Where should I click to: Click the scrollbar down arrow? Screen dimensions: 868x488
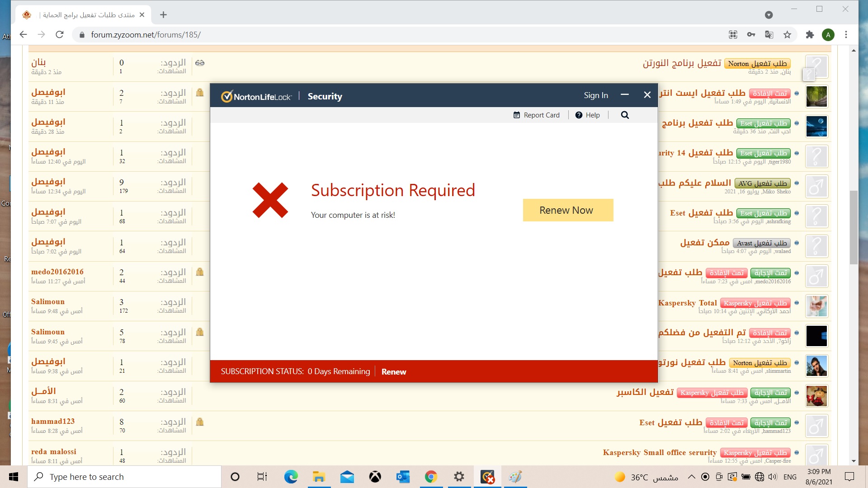[854, 461]
